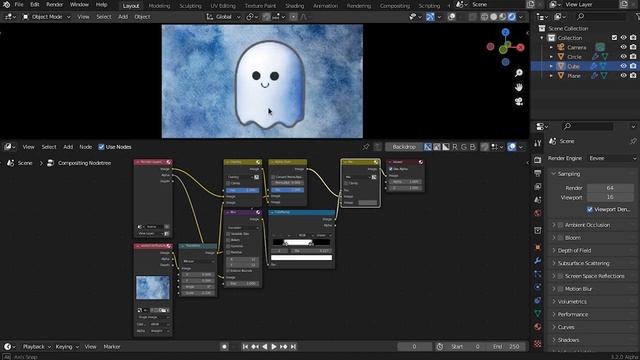640x360 pixels.
Task: Open the Modifier properties wrench tab
Action: coord(538,260)
